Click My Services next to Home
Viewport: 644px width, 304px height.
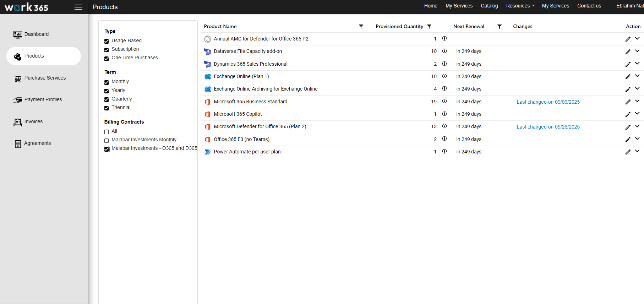(459, 6)
